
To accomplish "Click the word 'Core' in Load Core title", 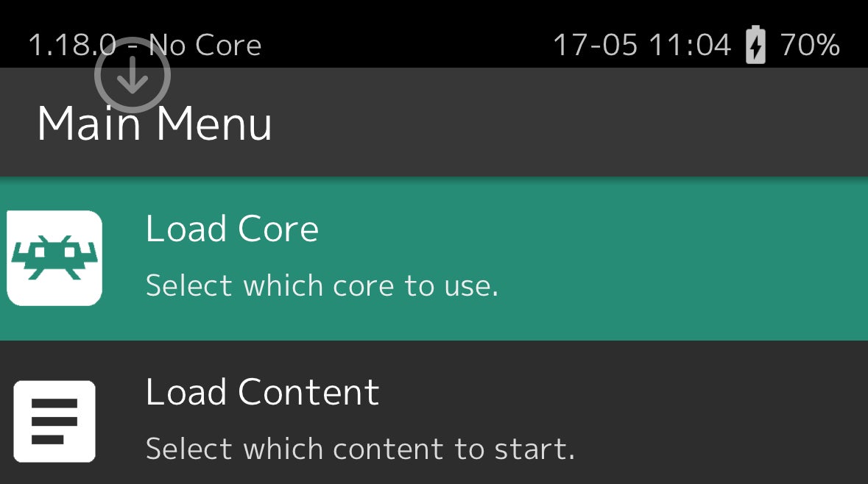I will point(278,229).
